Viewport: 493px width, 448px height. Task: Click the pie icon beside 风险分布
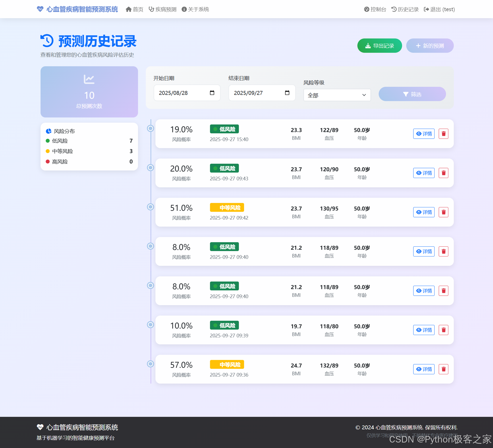coord(49,131)
